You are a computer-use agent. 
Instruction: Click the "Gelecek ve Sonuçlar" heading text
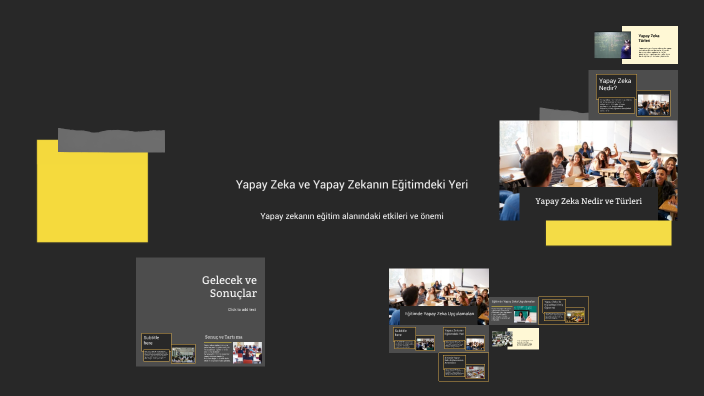[229, 286]
